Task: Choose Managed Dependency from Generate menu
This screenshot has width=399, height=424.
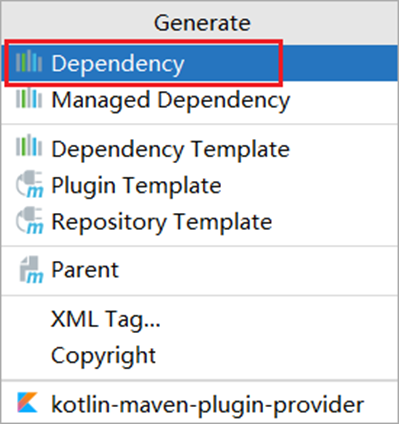Action: pos(200,100)
